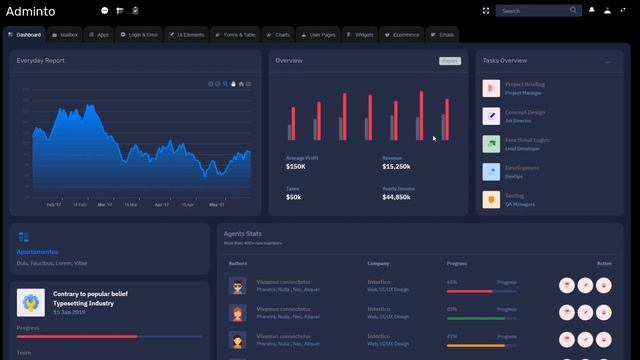The height and width of the screenshot is (360, 640).
Task: Click the 'Contrary to popular belief' title
Action: pos(90,294)
